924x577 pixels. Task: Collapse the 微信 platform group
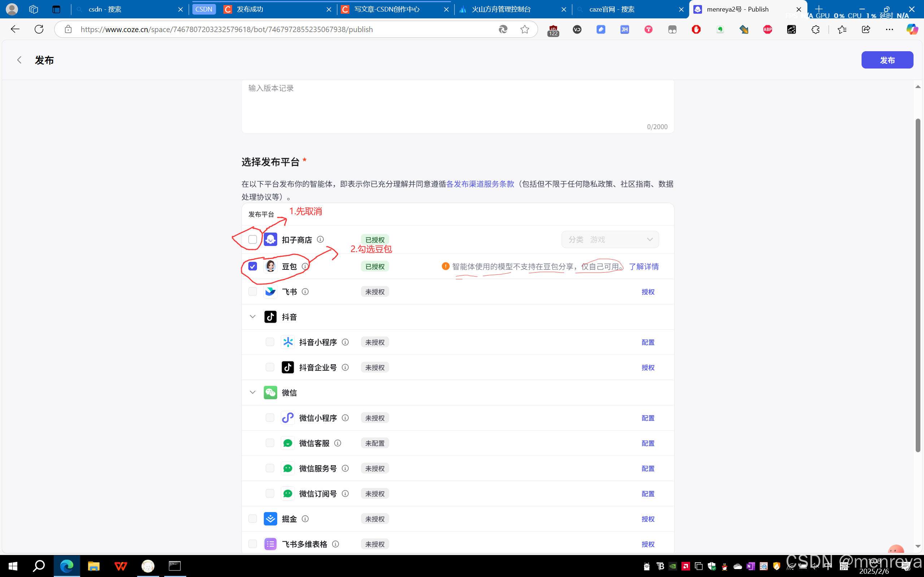[x=252, y=392]
